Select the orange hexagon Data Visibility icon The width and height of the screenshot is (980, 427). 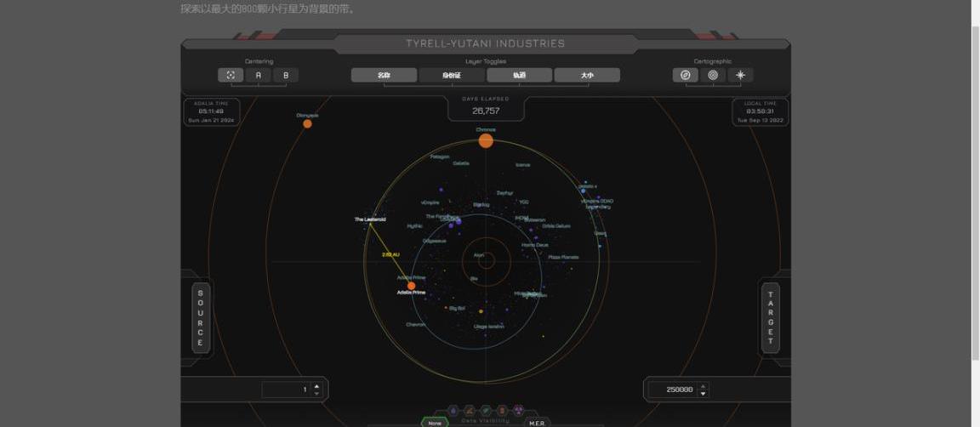[x=470, y=411]
